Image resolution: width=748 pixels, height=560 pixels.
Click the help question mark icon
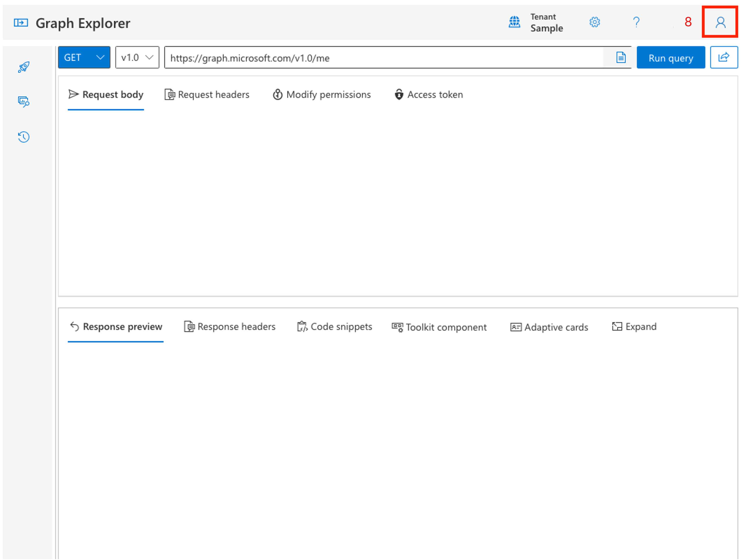coord(636,22)
